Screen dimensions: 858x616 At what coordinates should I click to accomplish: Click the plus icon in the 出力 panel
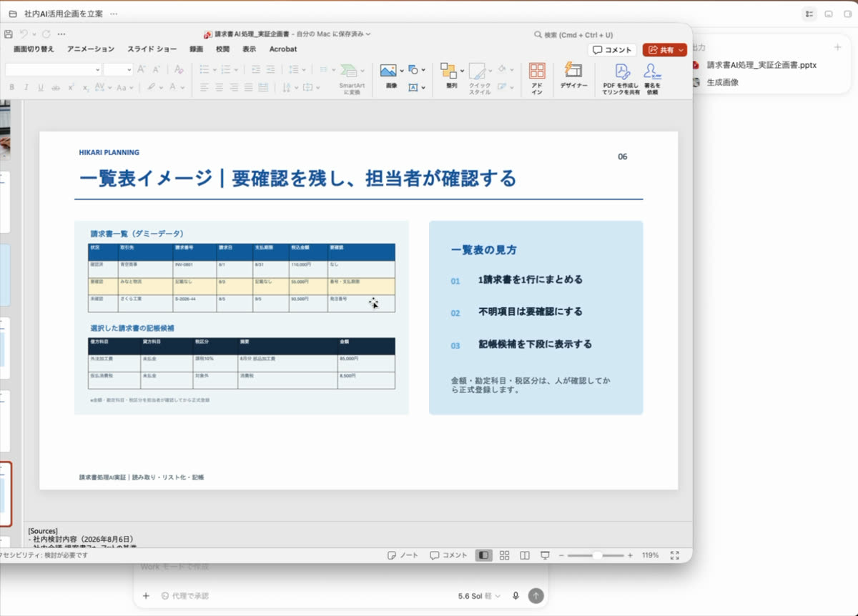(x=837, y=47)
